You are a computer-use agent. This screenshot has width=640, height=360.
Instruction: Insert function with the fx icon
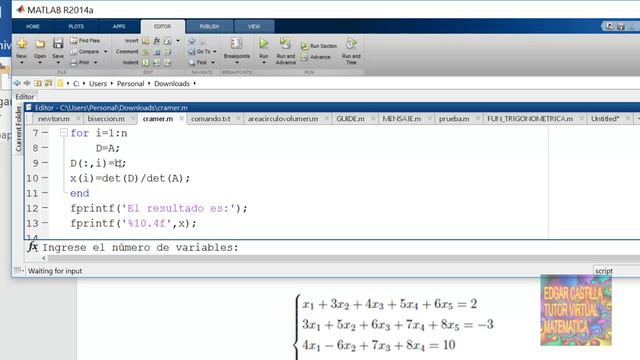[157, 41]
